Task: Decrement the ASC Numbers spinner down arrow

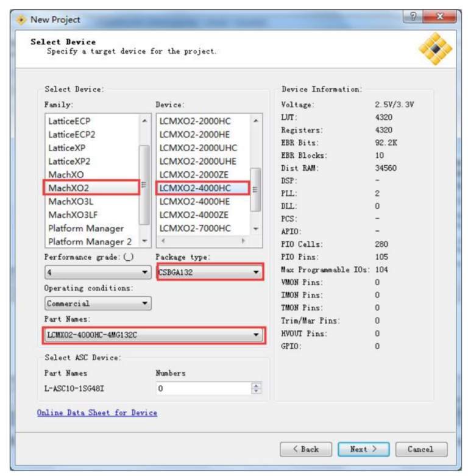Action: pos(256,391)
